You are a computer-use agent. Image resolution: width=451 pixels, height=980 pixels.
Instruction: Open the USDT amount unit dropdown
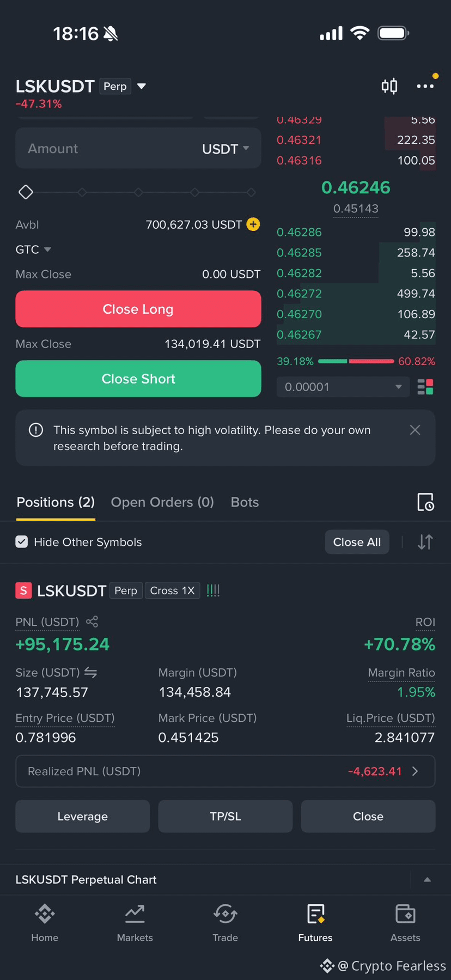225,149
